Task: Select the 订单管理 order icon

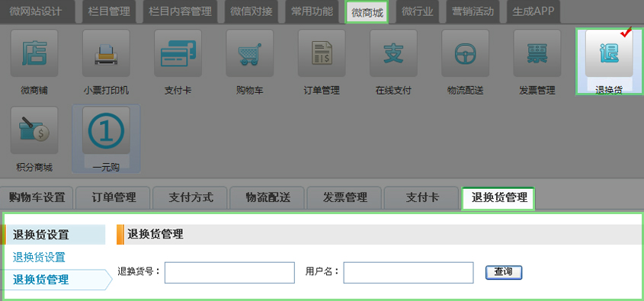Action: click(x=322, y=53)
